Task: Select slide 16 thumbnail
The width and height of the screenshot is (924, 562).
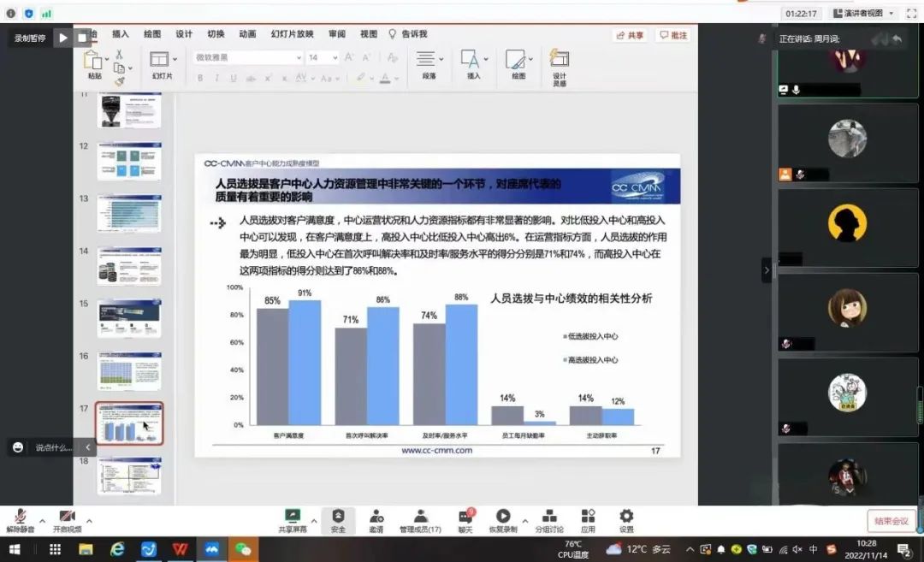Action: coord(129,371)
